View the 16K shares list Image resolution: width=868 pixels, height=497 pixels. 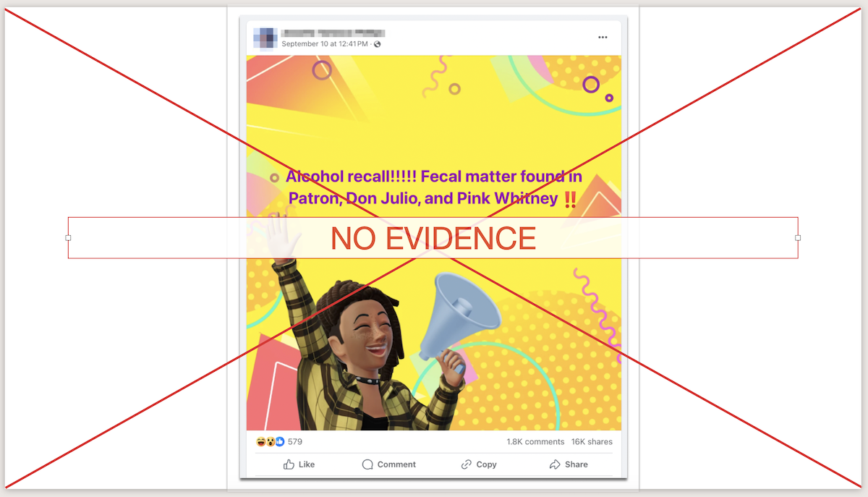click(592, 441)
